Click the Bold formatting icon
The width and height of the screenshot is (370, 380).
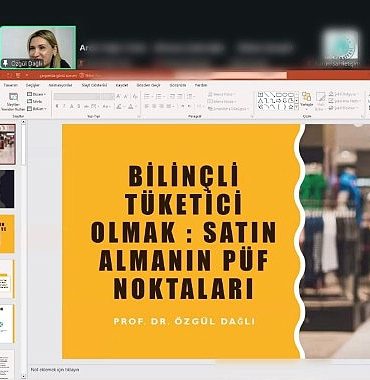click(57, 106)
